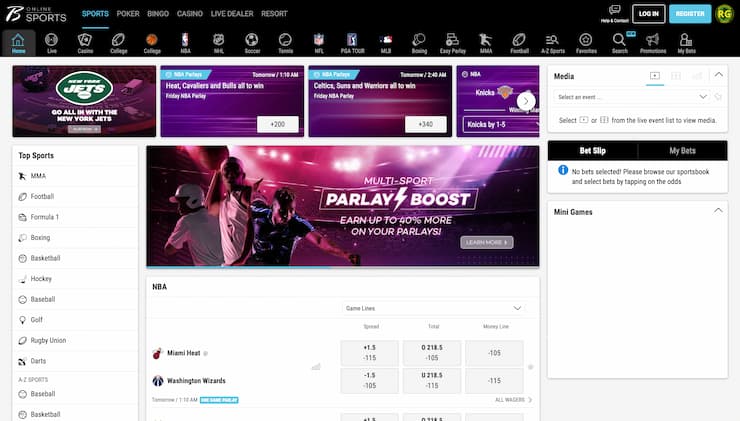Image resolution: width=740 pixels, height=421 pixels.
Task: Switch to single video media view
Action: tap(655, 76)
